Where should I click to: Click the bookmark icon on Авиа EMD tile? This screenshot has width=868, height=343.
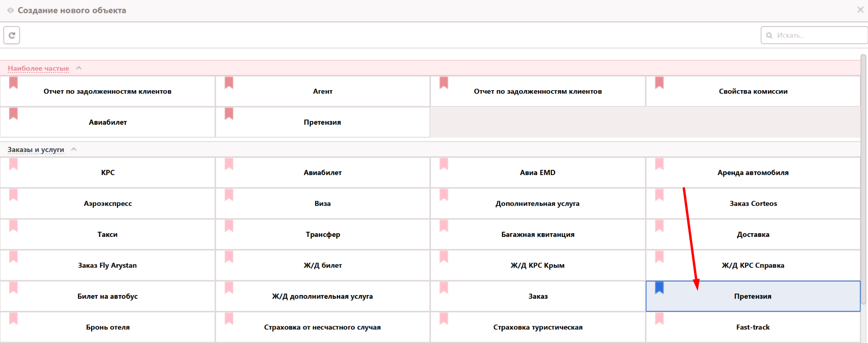point(444,164)
